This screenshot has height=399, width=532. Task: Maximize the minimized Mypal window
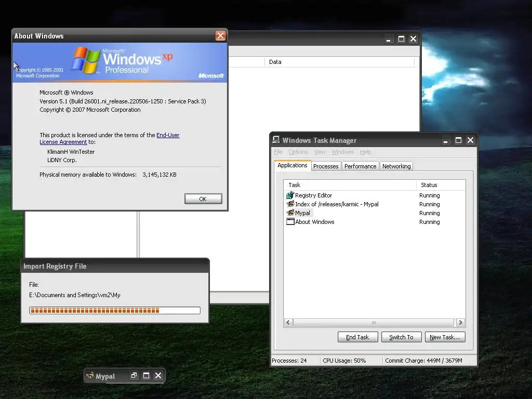(x=146, y=375)
